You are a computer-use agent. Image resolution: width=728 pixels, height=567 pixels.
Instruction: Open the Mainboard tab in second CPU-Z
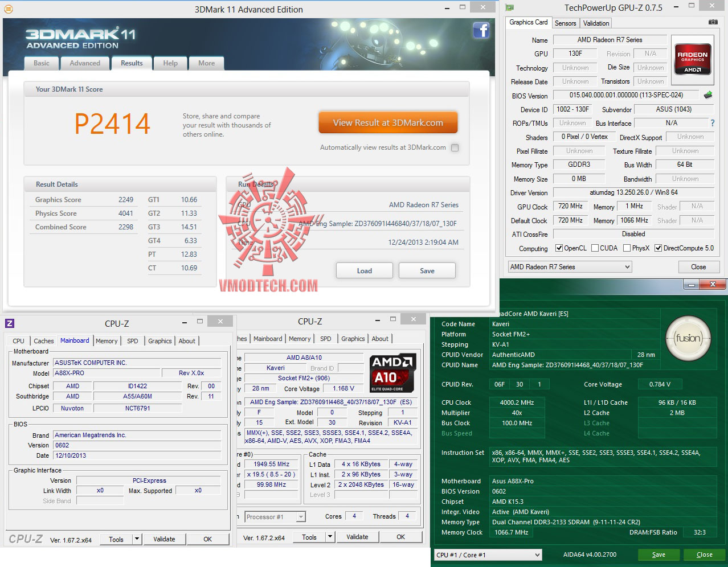(268, 339)
